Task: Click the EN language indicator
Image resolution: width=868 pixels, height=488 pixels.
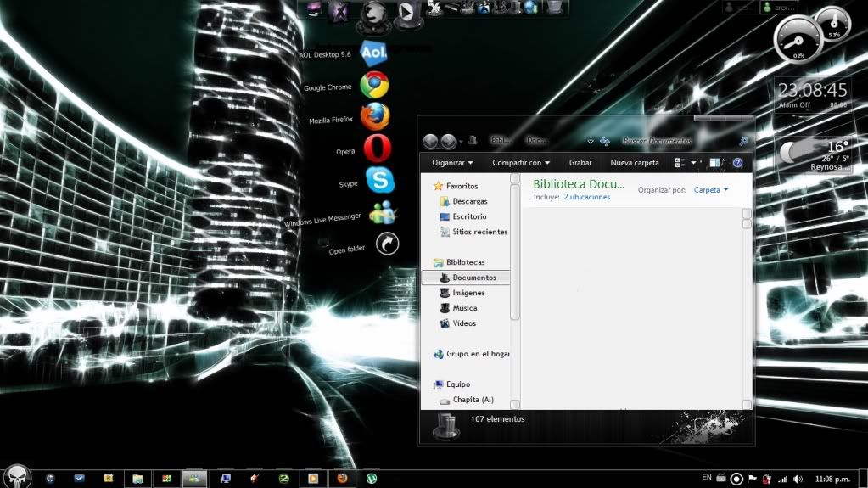Action: pos(706,478)
